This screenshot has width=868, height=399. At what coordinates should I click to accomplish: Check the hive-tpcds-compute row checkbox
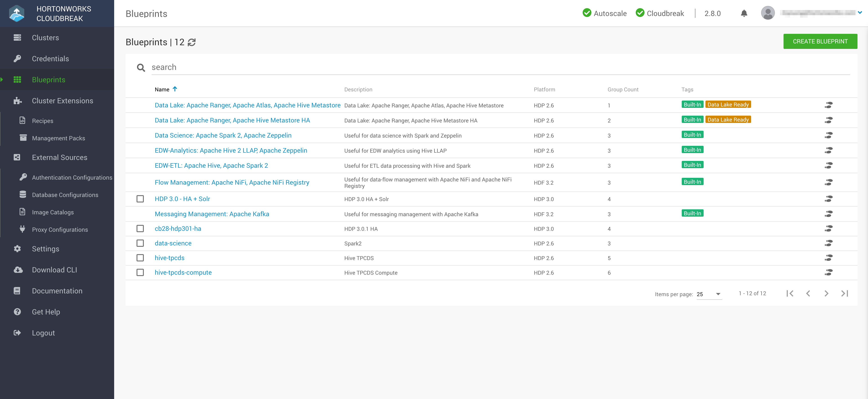[140, 272]
